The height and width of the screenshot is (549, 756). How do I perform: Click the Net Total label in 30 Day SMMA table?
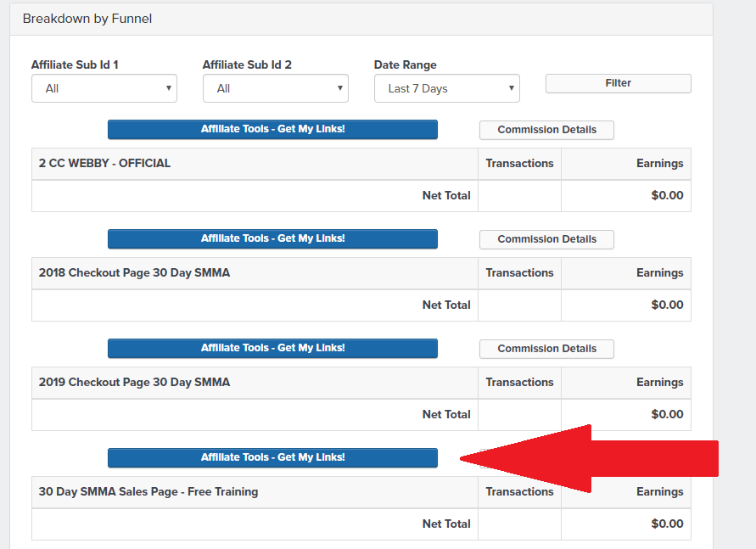click(446, 524)
